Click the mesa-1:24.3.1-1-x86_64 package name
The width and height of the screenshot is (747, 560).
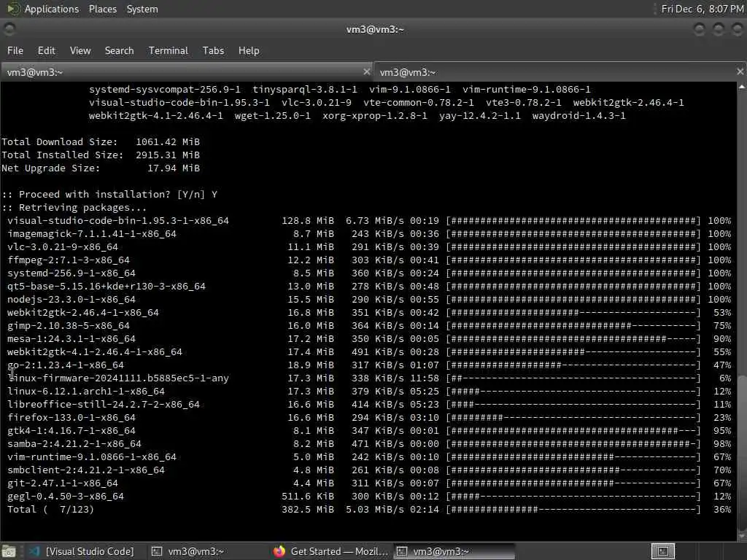[x=71, y=338]
